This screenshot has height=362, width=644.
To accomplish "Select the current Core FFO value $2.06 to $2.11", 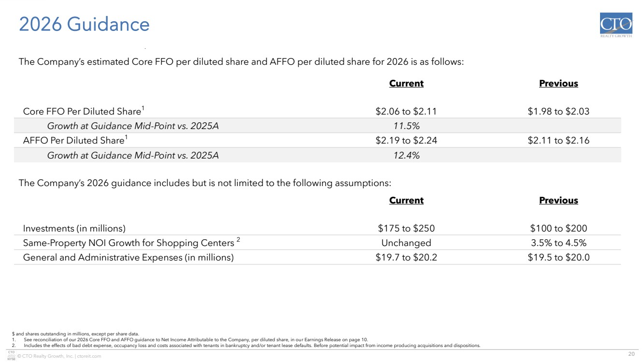I will point(406,112).
